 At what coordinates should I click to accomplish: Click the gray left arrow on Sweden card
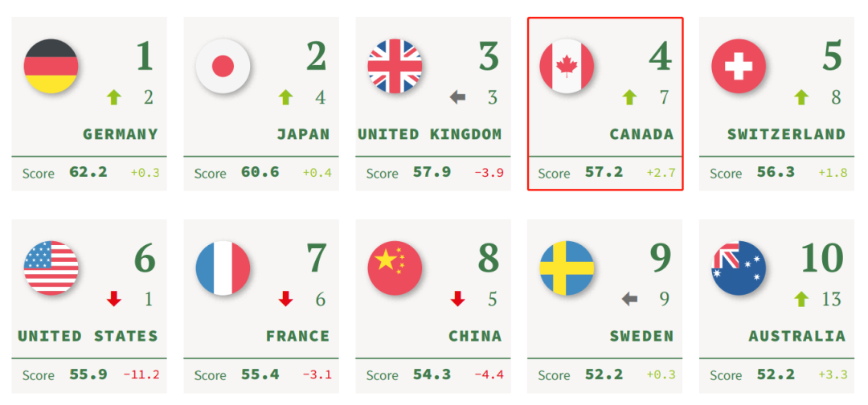point(629,299)
